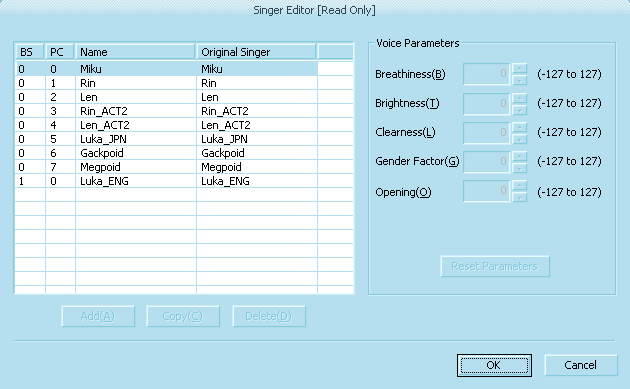Image resolution: width=630 pixels, height=389 pixels.
Task: Select Rin_ACT2 in the Name column
Action: pyautogui.click(x=104, y=111)
